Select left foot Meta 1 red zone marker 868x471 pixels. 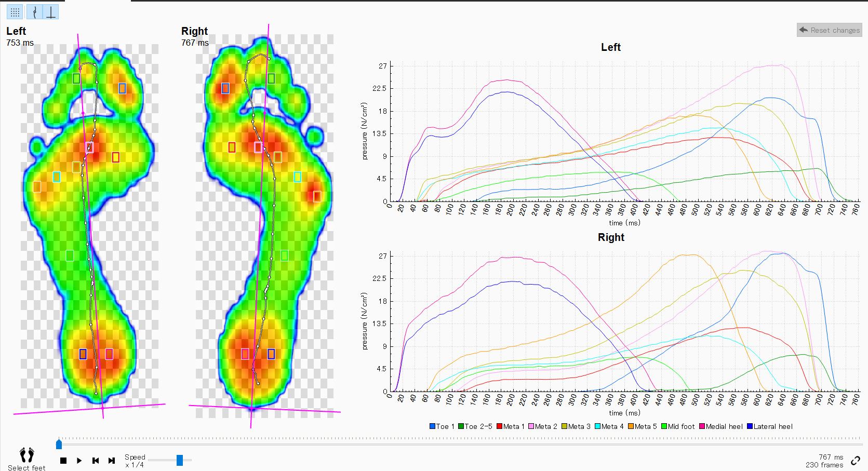click(x=116, y=157)
